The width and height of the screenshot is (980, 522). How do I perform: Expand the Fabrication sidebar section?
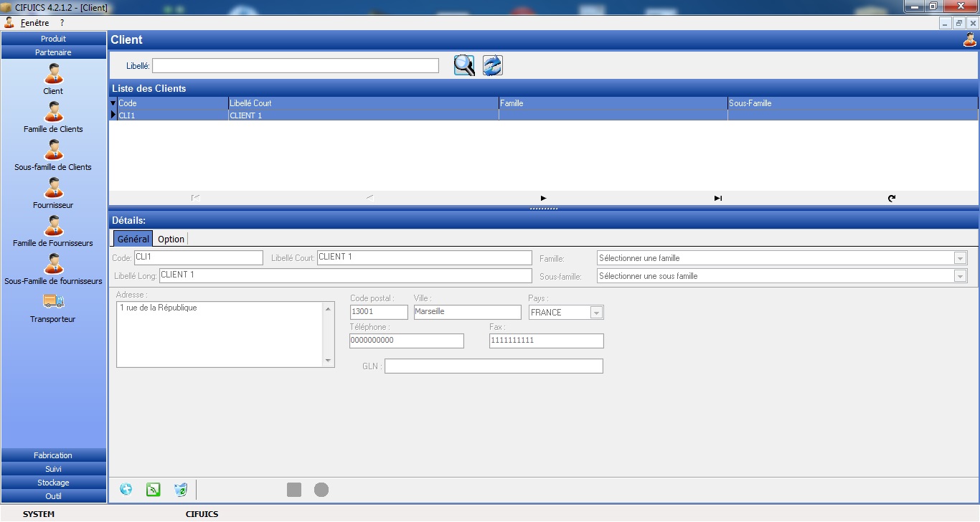pyautogui.click(x=53, y=455)
